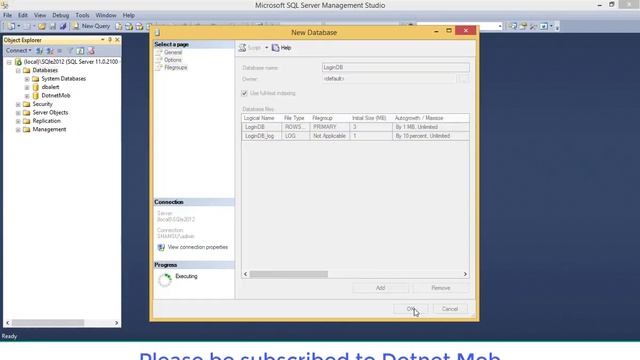Click the Save All icon in the toolbar

tap(63, 27)
